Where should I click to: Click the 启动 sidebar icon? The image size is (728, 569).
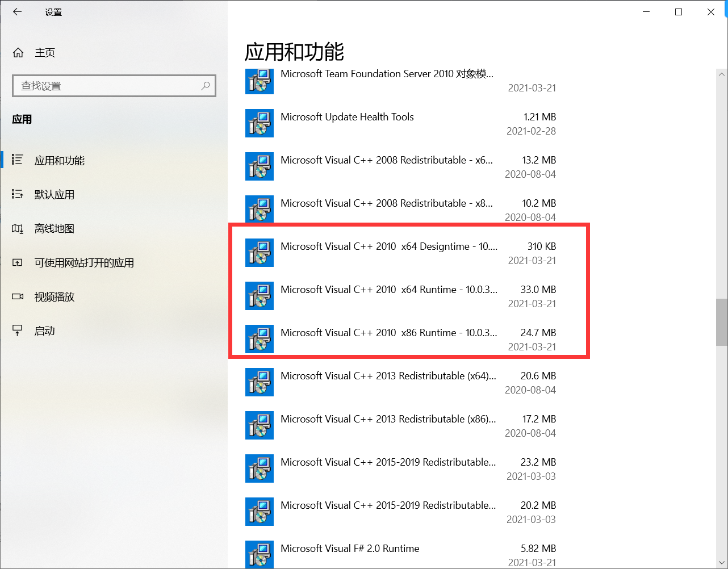tap(18, 330)
